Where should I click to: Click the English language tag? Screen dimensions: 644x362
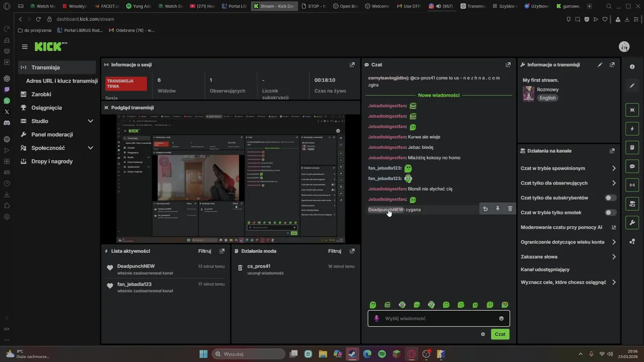(547, 98)
